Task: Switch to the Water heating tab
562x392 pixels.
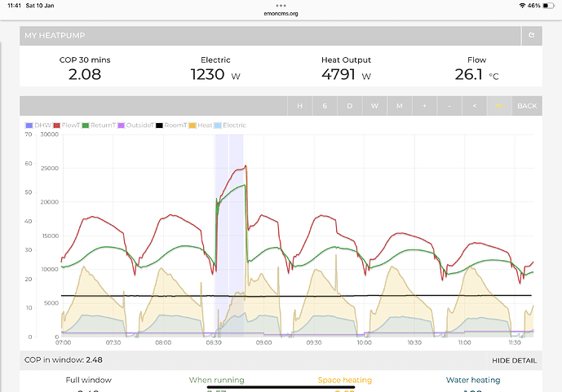Action: click(473, 380)
